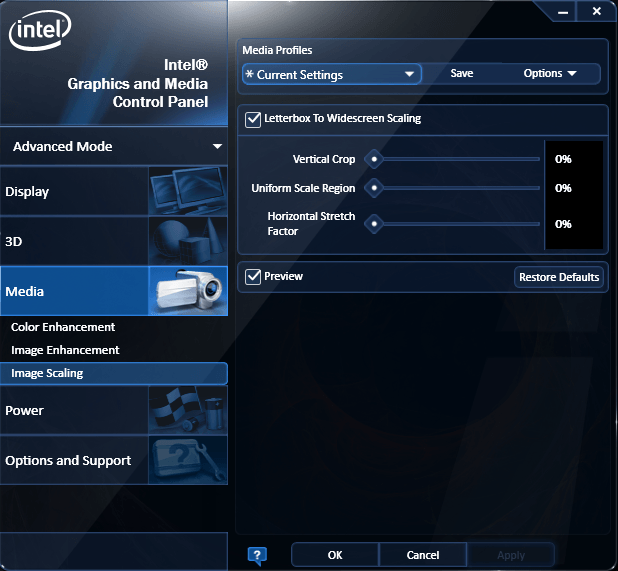Click the Uniform Scale Region 0% value
618x571 pixels.
(563, 188)
